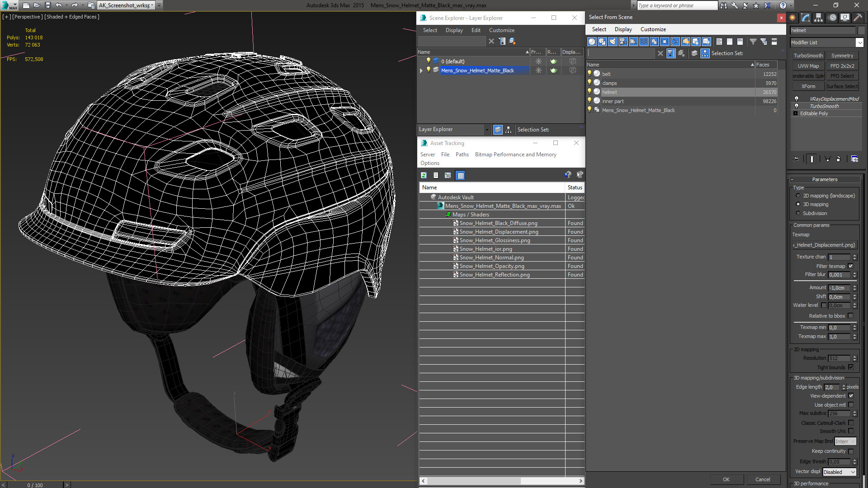Click Create New Layer icon in Scene Explorer
The height and width of the screenshot is (488, 868).
point(512,41)
